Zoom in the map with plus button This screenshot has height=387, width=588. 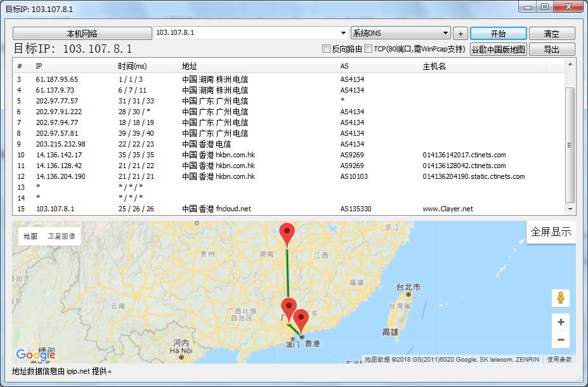(x=560, y=322)
